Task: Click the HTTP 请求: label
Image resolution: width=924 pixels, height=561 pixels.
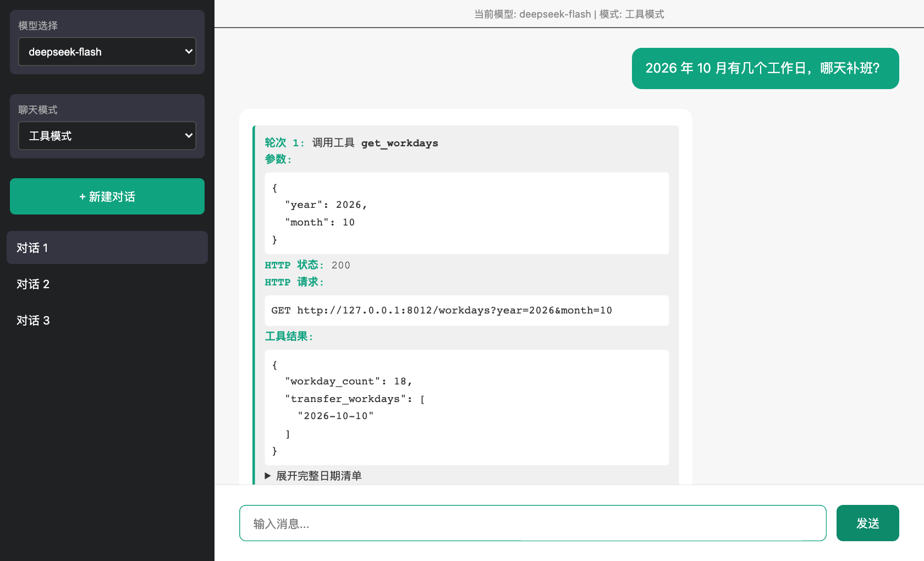Action: click(295, 282)
